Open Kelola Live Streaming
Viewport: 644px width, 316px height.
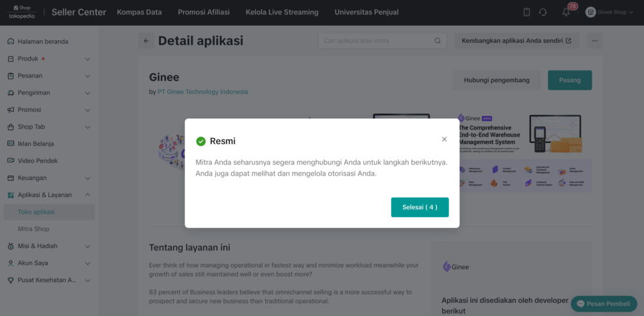[282, 13]
